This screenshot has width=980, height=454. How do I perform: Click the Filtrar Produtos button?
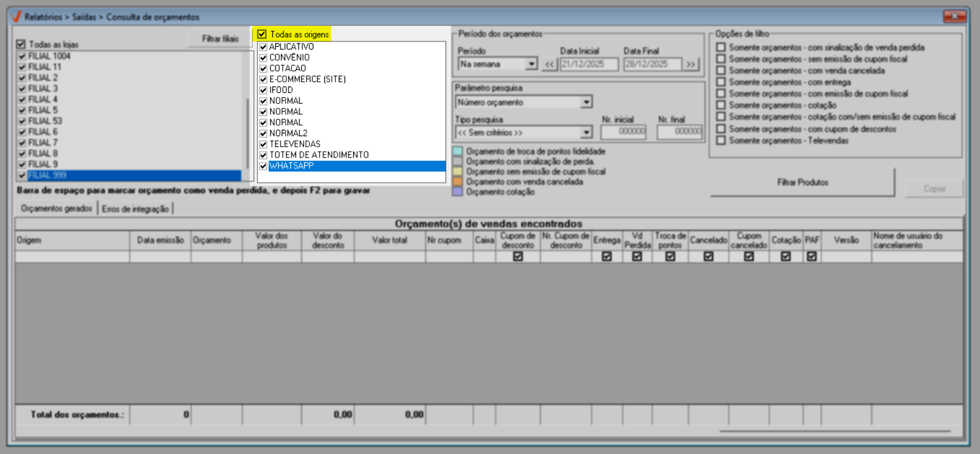point(802,182)
